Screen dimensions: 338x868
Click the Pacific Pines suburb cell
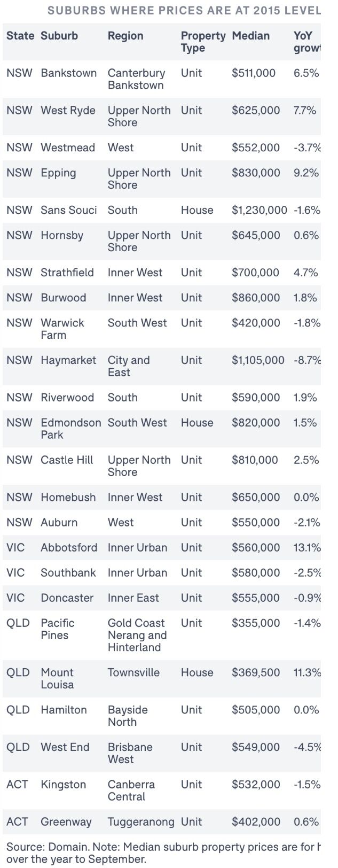[58, 629]
